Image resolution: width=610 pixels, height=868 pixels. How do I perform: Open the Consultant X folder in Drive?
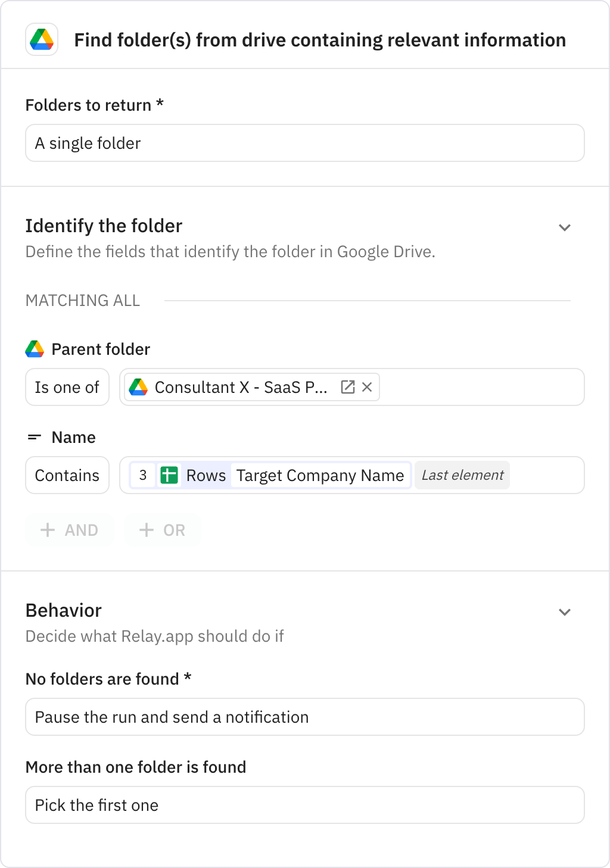[x=347, y=387]
